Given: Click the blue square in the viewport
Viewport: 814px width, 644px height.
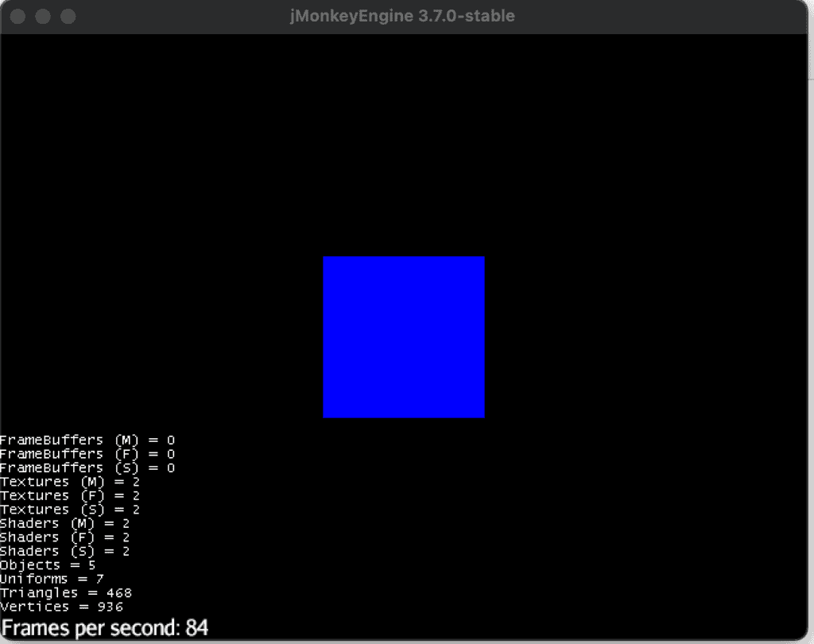Looking at the screenshot, I should [403, 336].
